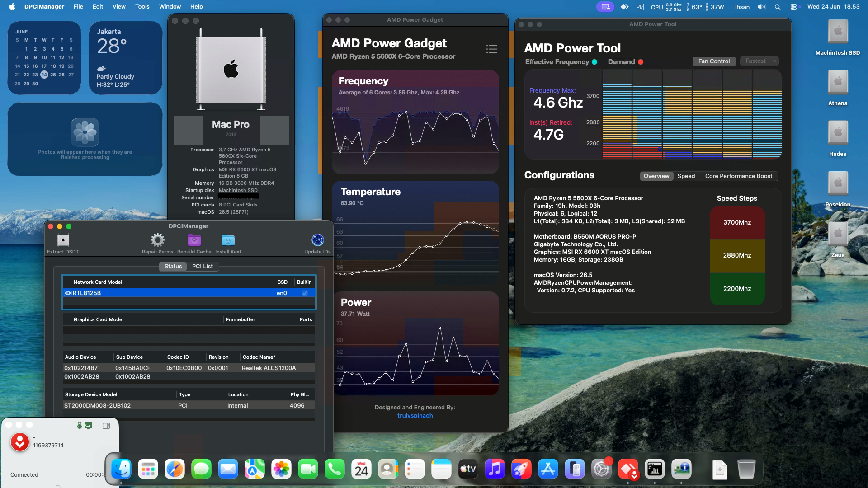Open Safari from the Dock

coord(175,469)
